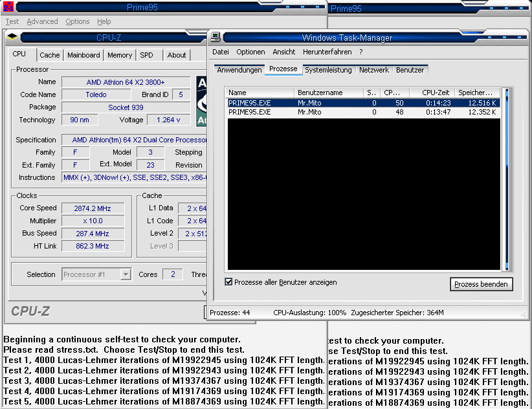The height and width of the screenshot is (409, 532).
Task: Click the Task-Manager computer icon in title bar
Action: click(x=216, y=37)
